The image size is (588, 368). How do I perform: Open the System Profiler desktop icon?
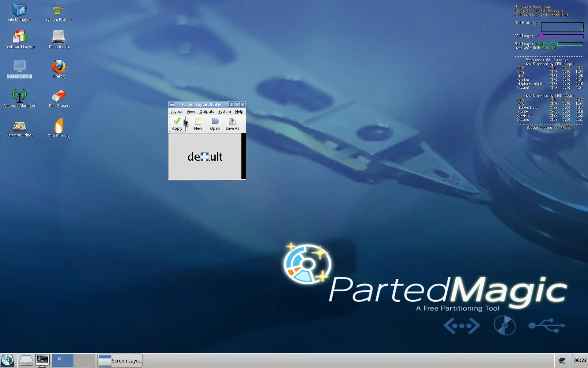58,12
